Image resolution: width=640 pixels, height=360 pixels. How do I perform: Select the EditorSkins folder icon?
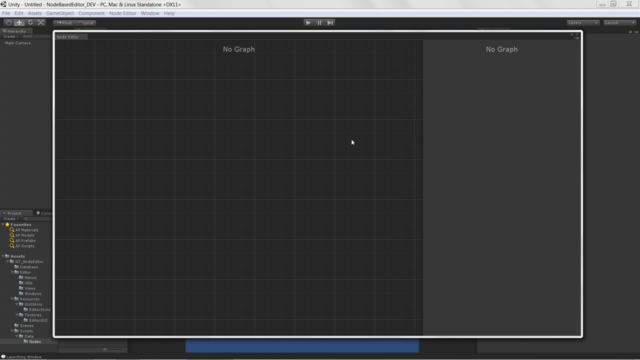pos(26,309)
